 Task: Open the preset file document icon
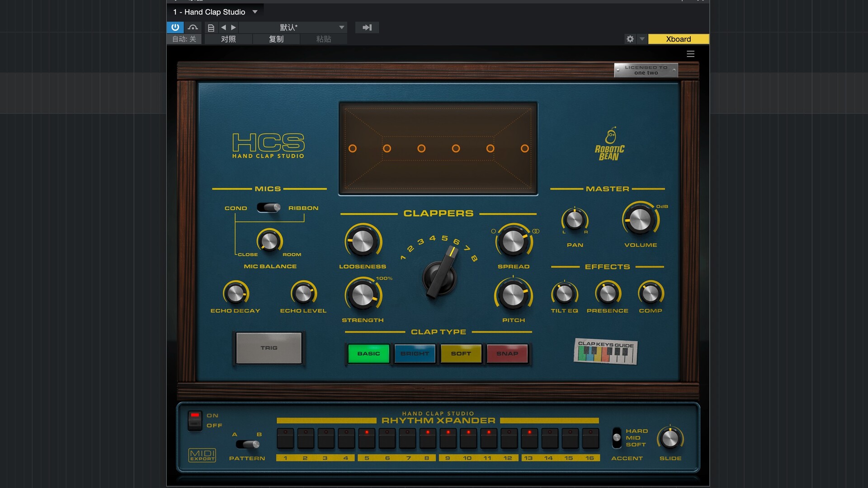[x=211, y=28]
